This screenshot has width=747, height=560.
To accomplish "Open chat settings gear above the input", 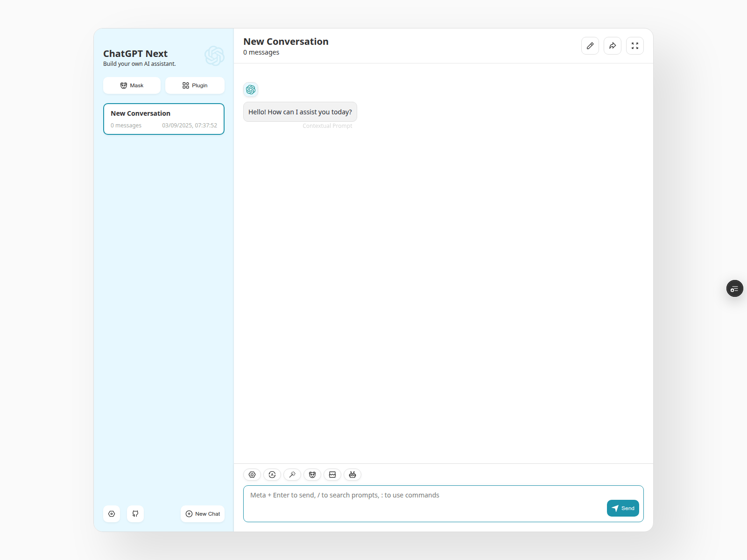I will [x=252, y=475].
